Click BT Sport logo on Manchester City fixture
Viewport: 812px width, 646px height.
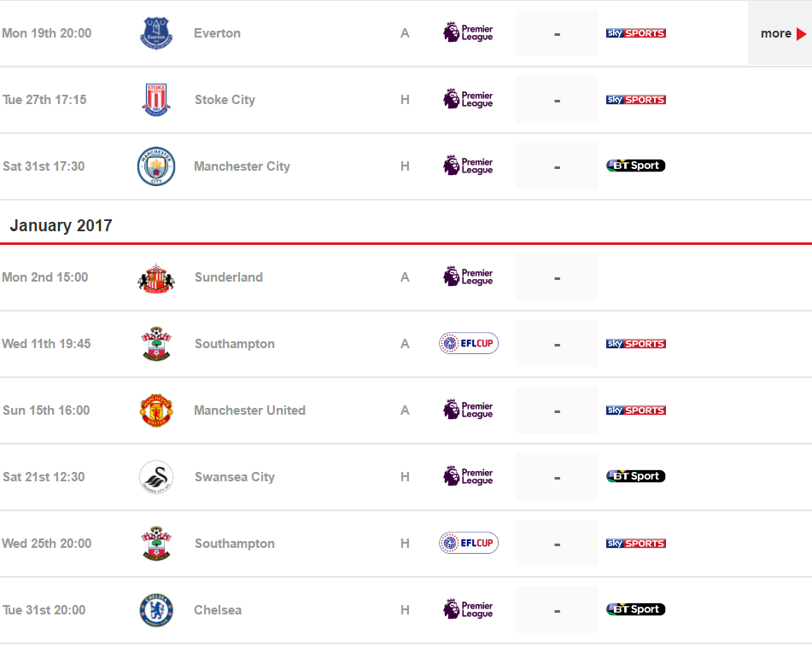[x=635, y=166]
